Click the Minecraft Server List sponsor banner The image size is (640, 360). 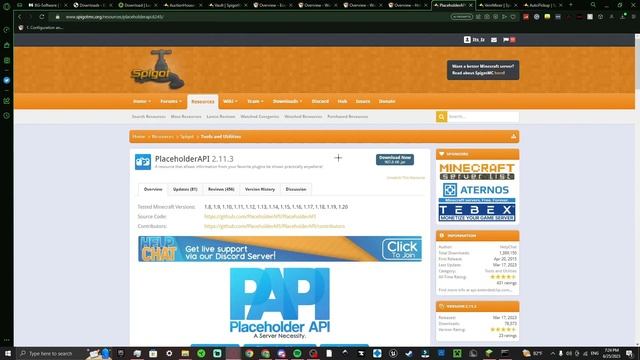[477, 171]
